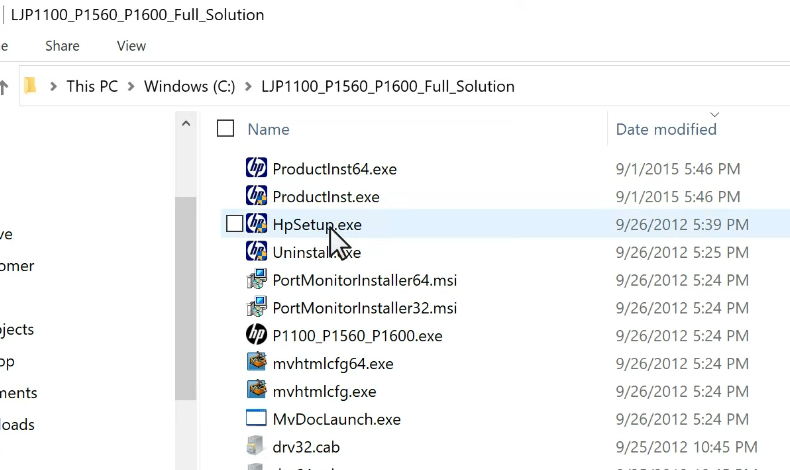Click the mvhtmlcfg64.exe file icon
Image resolution: width=790 pixels, height=470 pixels.
(x=256, y=362)
